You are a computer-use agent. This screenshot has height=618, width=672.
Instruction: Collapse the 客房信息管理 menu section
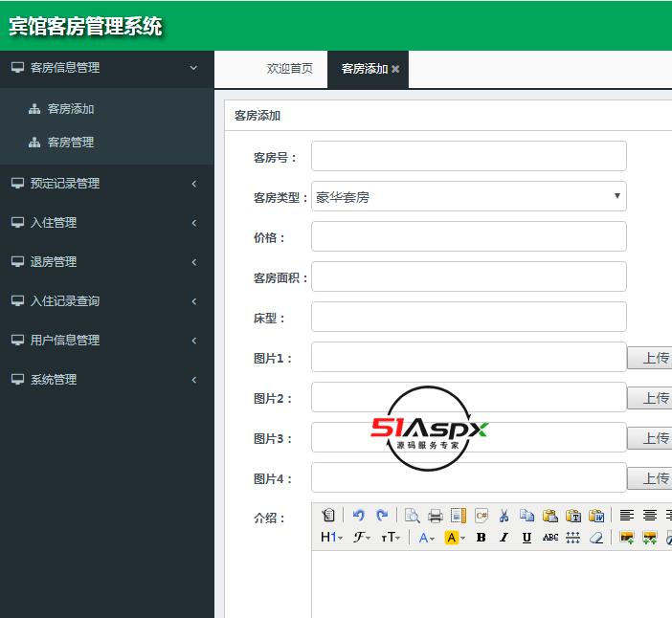coord(106,68)
